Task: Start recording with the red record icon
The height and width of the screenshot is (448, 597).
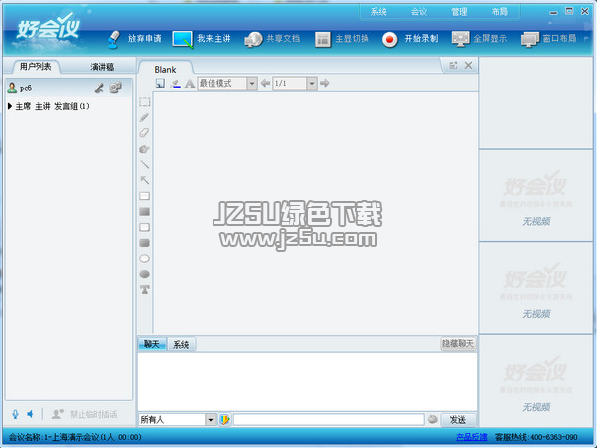Action: click(389, 39)
